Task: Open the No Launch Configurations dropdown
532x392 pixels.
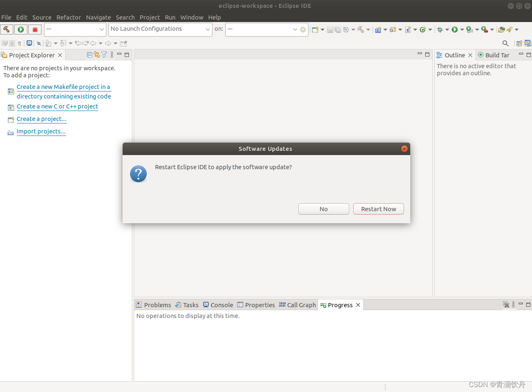Action: (x=160, y=30)
